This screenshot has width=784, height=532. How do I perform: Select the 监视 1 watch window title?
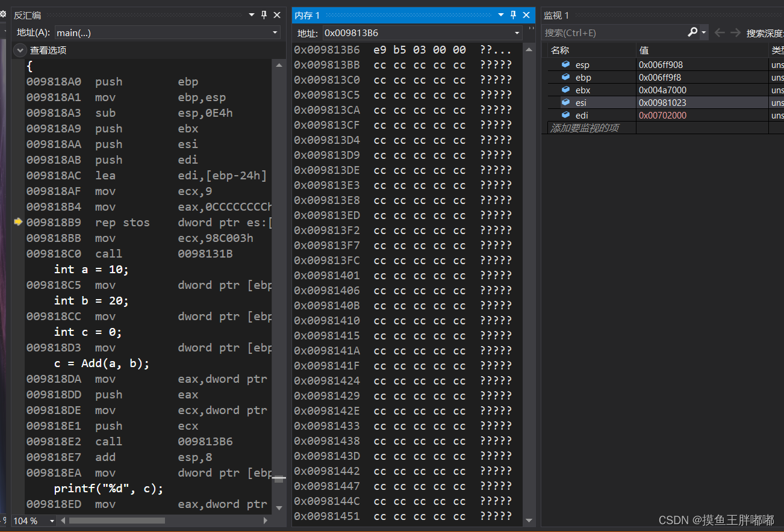click(x=556, y=15)
